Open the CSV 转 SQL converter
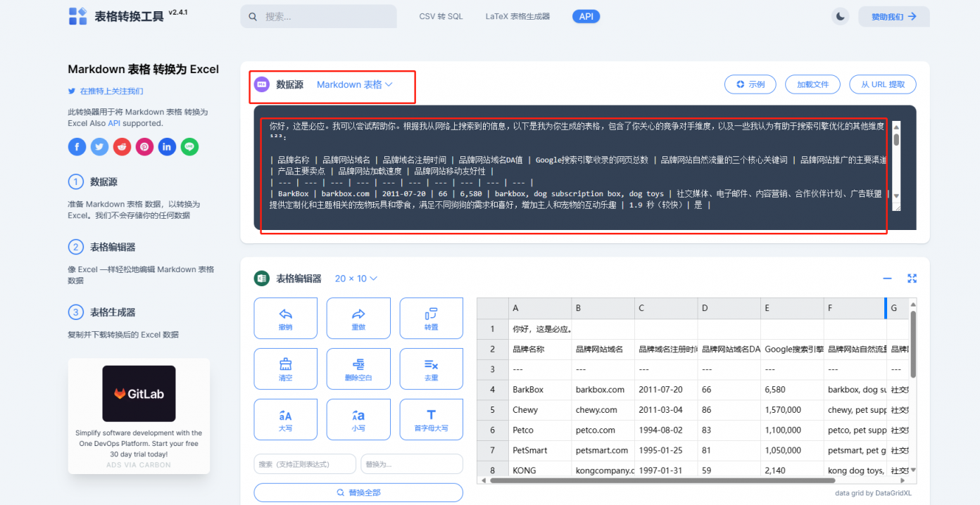 (441, 16)
